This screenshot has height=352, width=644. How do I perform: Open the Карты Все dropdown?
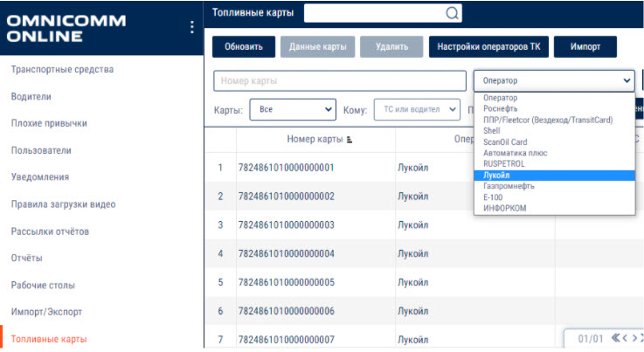293,109
